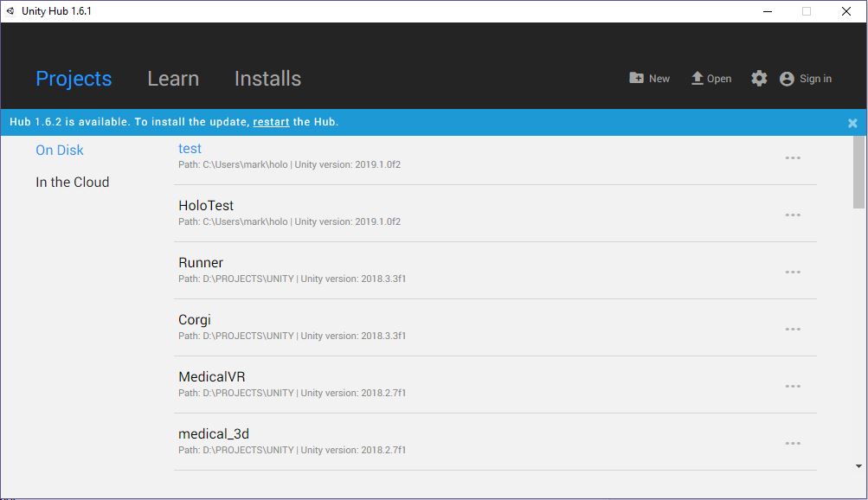This screenshot has width=868, height=500.
Task: Switch to the Projects tab
Action: (x=74, y=79)
